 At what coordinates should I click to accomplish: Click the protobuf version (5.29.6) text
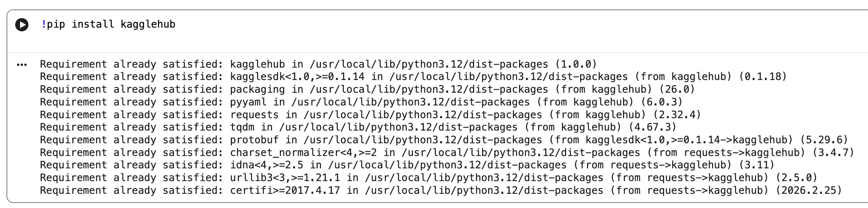(824, 140)
